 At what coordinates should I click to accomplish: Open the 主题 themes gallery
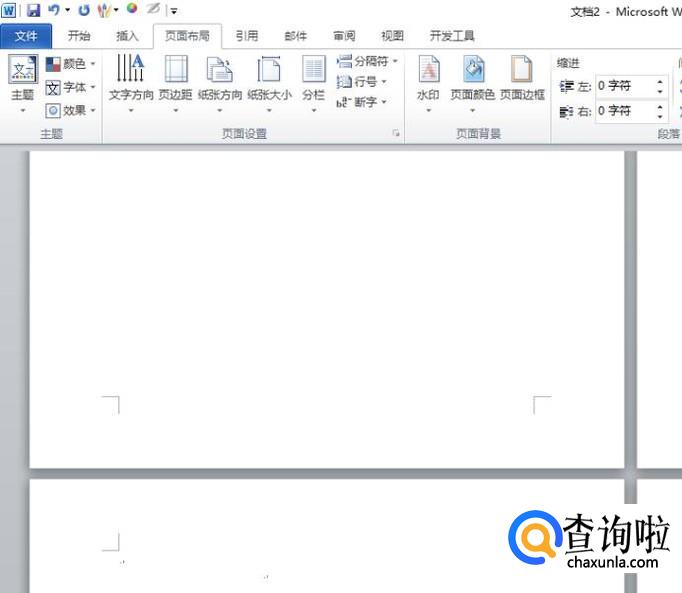click(23, 84)
